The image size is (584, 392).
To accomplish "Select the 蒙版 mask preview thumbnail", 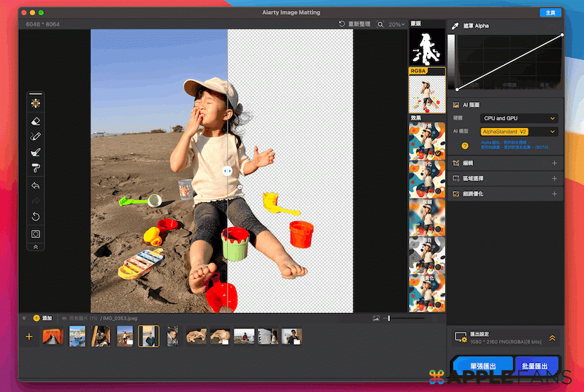I will tap(426, 47).
